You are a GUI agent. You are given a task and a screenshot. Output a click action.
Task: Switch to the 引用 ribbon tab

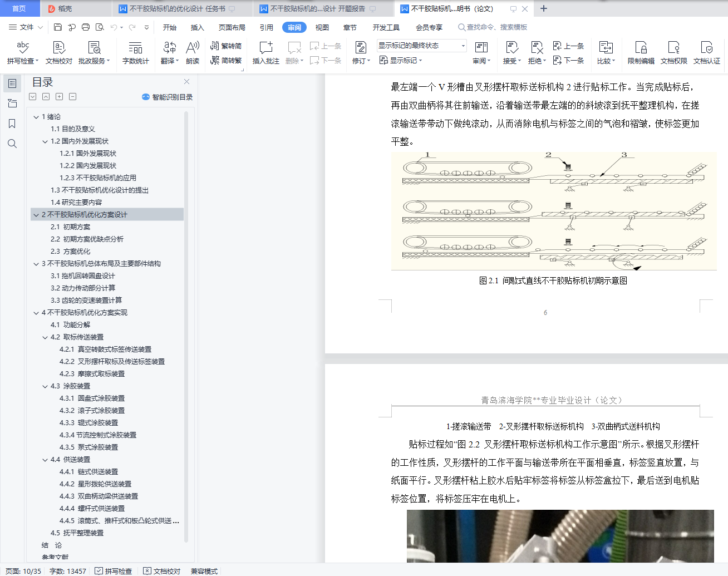tap(267, 27)
